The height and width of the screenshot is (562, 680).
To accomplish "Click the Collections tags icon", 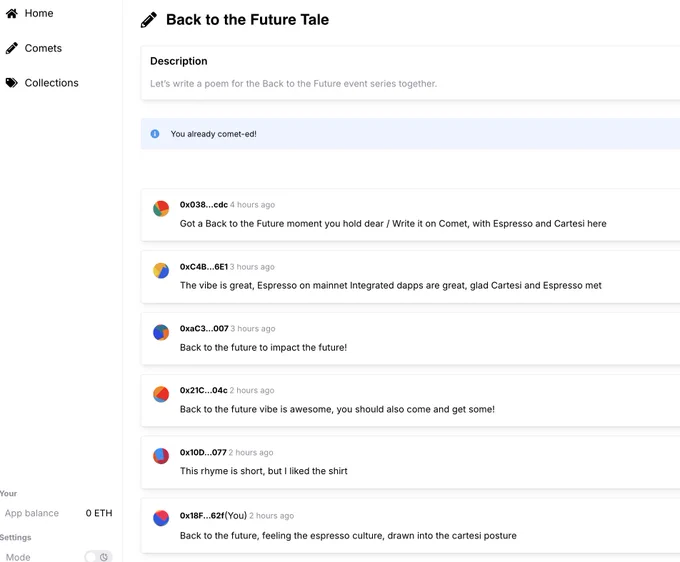I will (x=12, y=83).
